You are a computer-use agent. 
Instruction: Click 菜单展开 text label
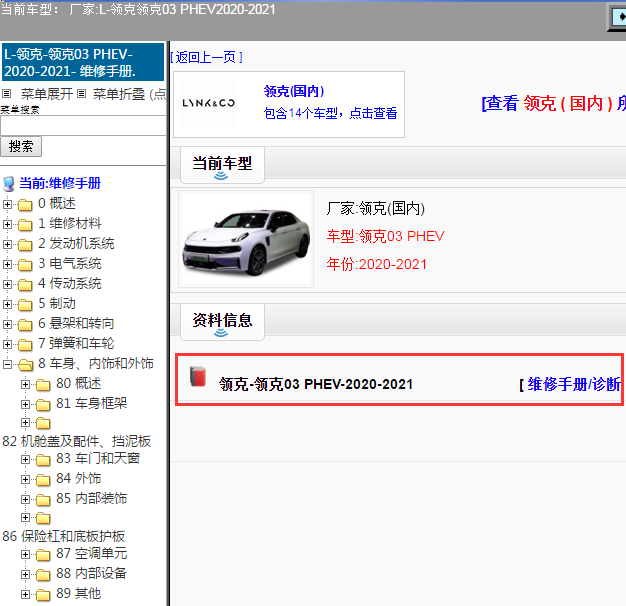[x=47, y=94]
